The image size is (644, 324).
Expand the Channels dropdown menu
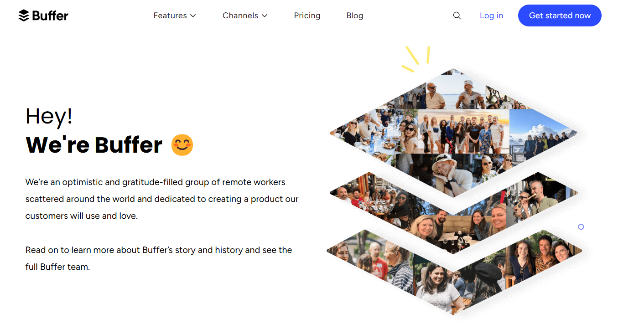[x=241, y=15]
